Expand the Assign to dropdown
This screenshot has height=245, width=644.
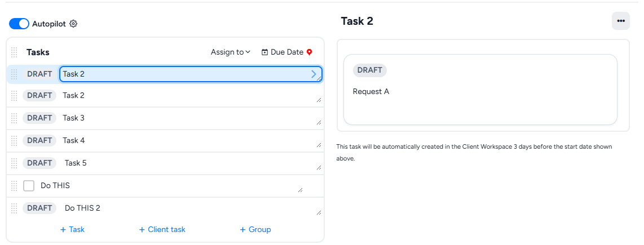(x=230, y=52)
